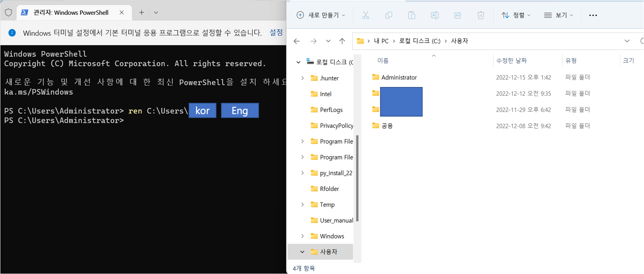The width and height of the screenshot is (644, 274).
Task: Open the 새로 만들기 dropdown
Action: click(321, 15)
